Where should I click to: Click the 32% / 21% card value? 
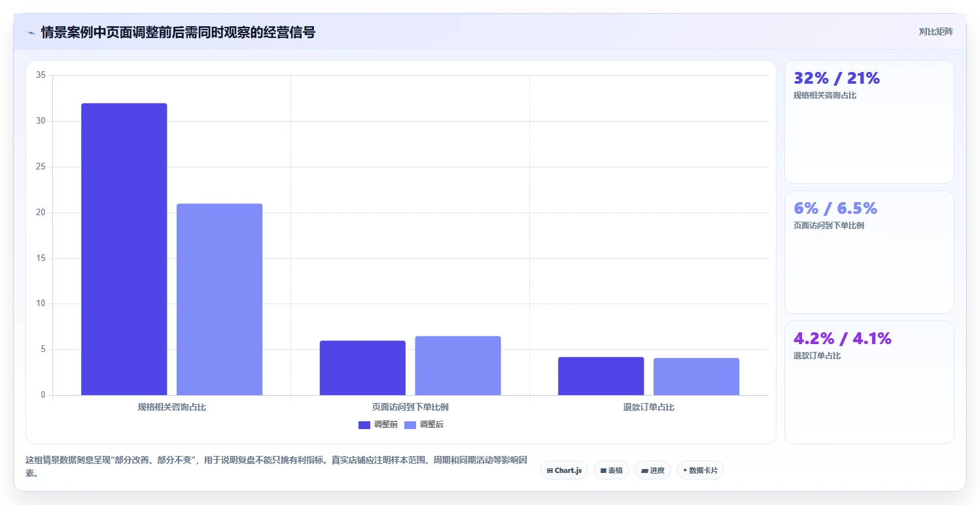(837, 78)
